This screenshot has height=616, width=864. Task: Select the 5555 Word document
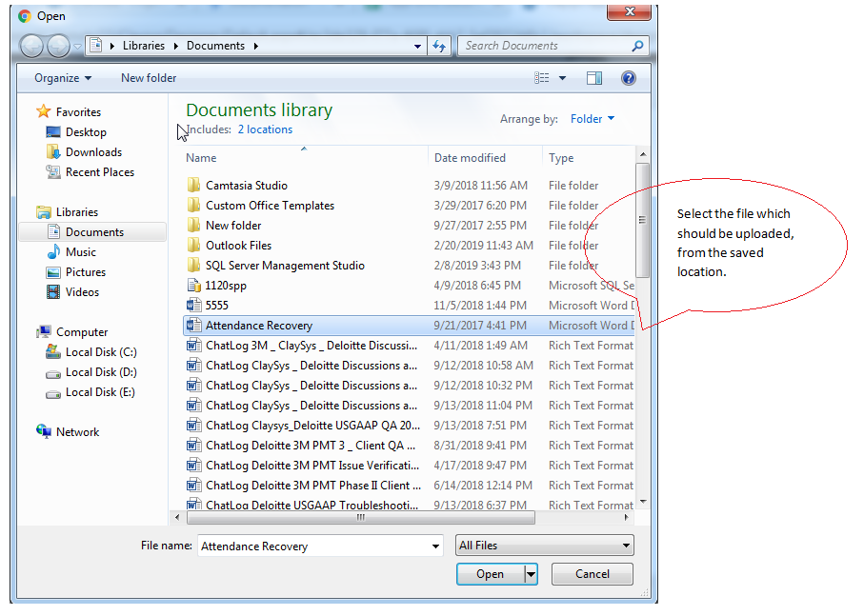(x=409, y=306)
